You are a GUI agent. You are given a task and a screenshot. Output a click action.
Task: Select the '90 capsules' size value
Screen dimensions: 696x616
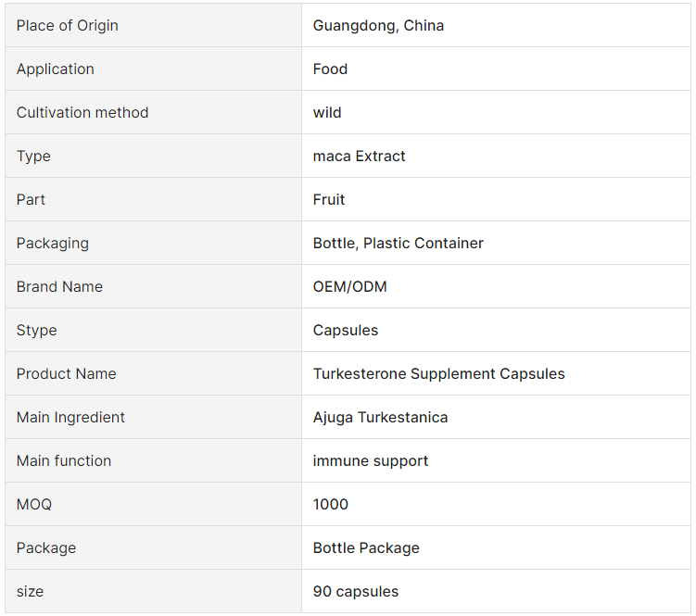point(356,591)
